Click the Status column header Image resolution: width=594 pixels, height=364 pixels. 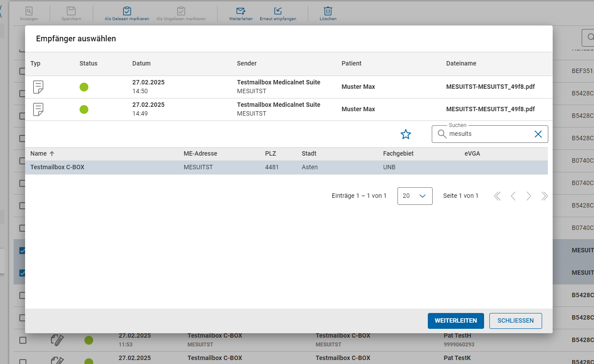click(x=88, y=63)
